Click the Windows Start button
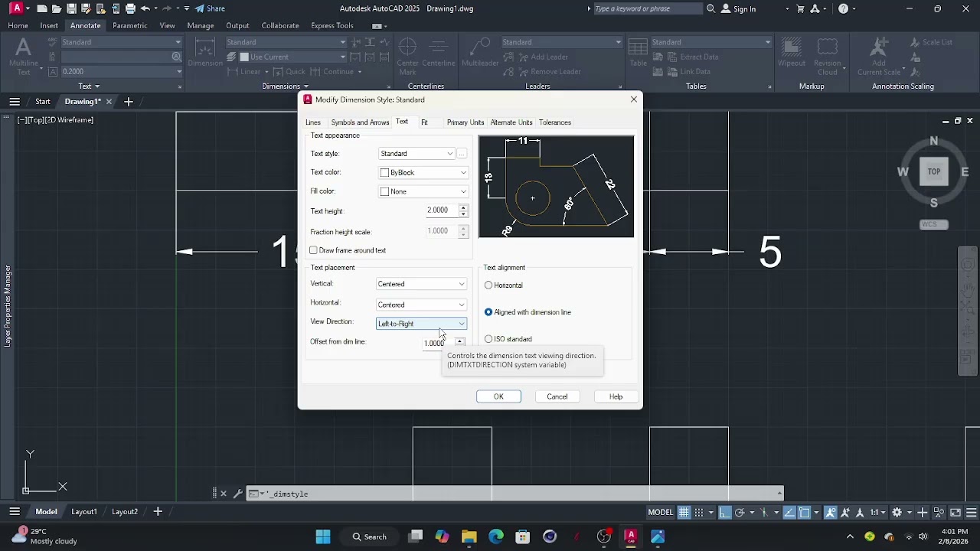Image resolution: width=980 pixels, height=551 pixels. tap(323, 536)
